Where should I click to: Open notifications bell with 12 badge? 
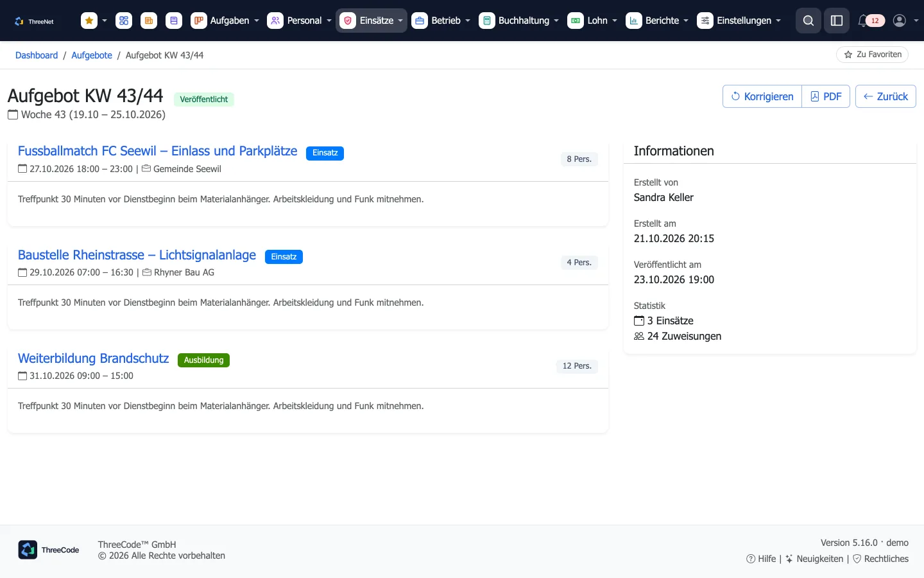tap(871, 21)
